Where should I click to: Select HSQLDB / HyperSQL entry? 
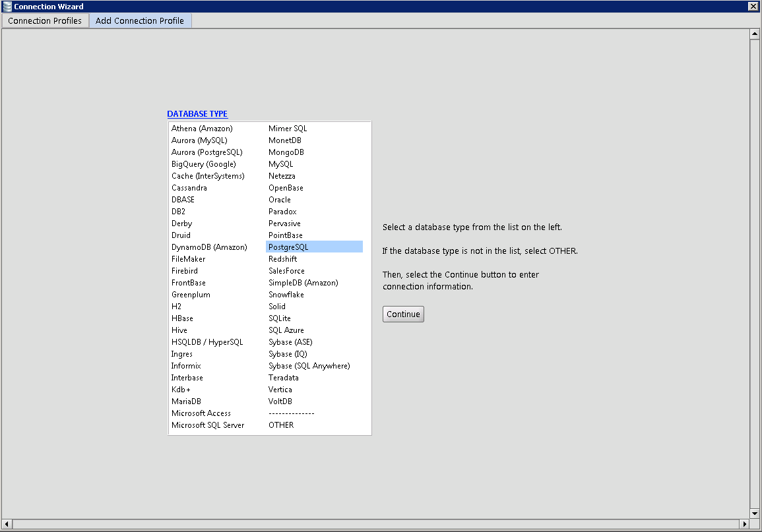(x=207, y=342)
